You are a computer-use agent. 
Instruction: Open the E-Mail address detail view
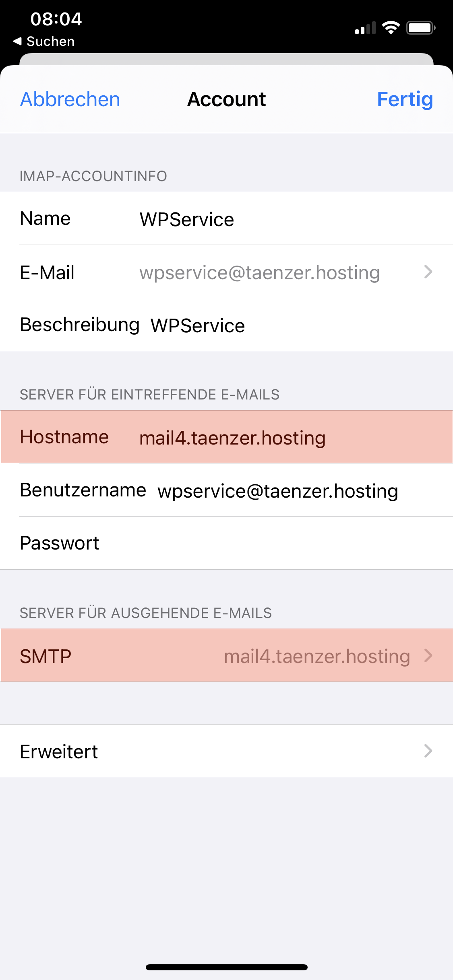coord(226,272)
